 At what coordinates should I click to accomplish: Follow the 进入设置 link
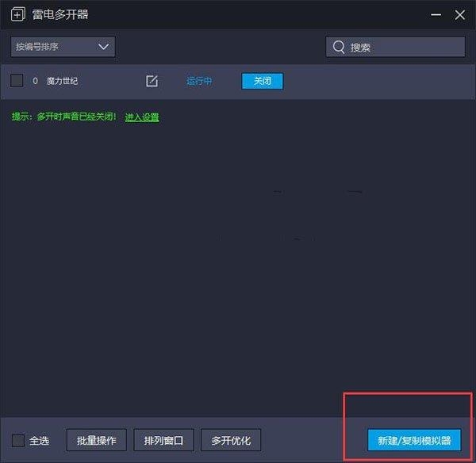[142, 117]
